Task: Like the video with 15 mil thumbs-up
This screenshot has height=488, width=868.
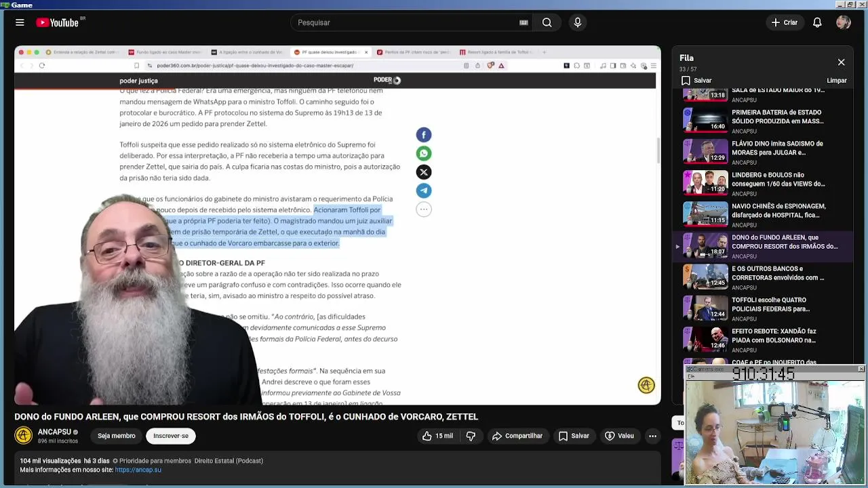Action: pos(437,436)
